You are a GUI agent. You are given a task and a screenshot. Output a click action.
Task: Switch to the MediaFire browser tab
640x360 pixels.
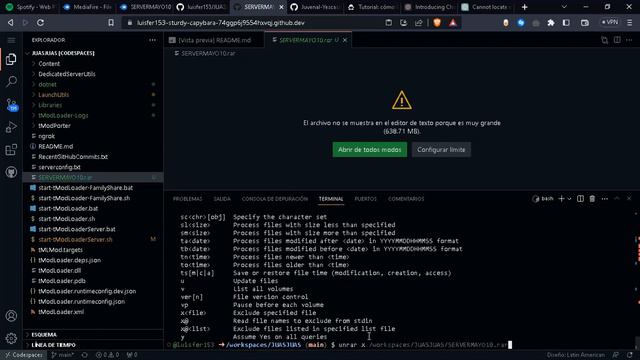click(87, 7)
